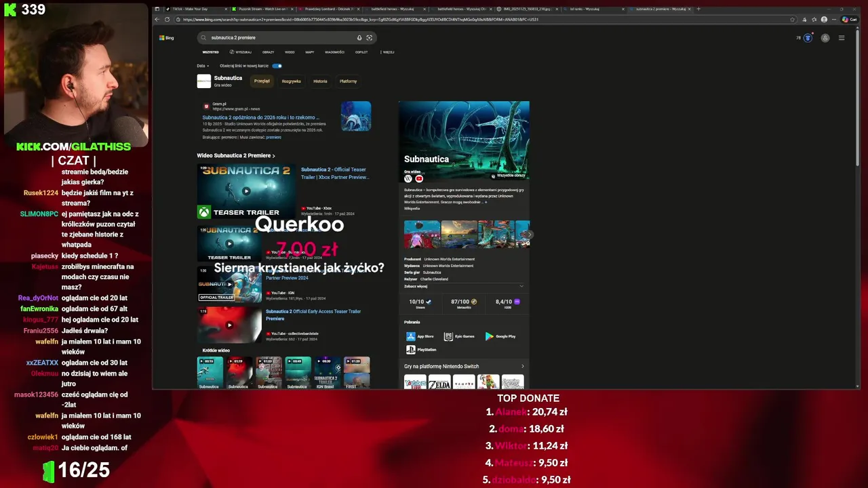Switch to Obrazy search tab
The width and height of the screenshot is (868, 488).
(x=269, y=52)
